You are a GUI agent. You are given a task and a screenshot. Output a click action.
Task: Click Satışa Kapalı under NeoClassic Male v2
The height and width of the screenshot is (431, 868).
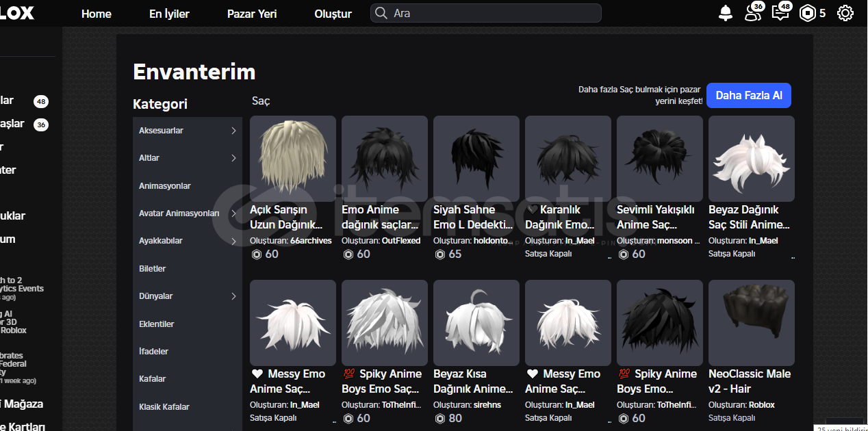[732, 418]
